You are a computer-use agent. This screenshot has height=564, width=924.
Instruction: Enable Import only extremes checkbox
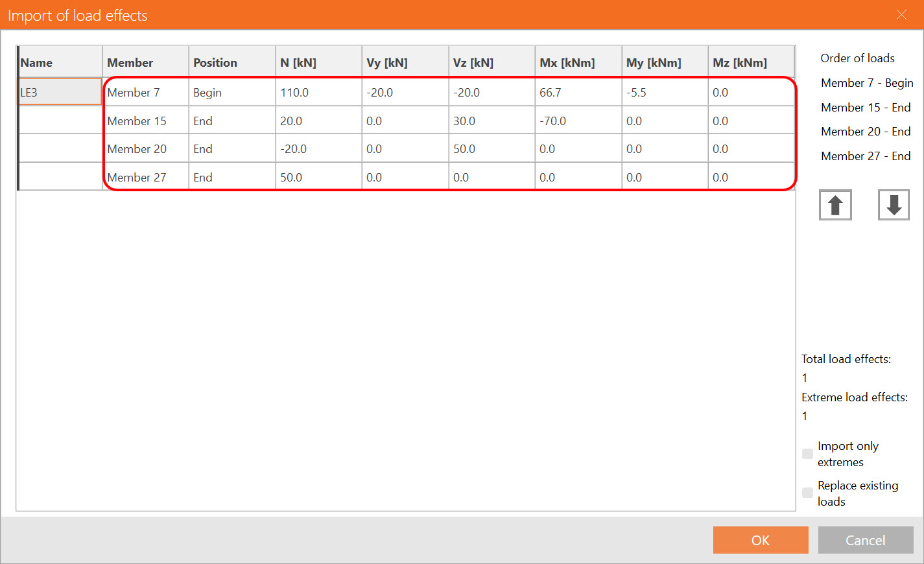(807, 454)
